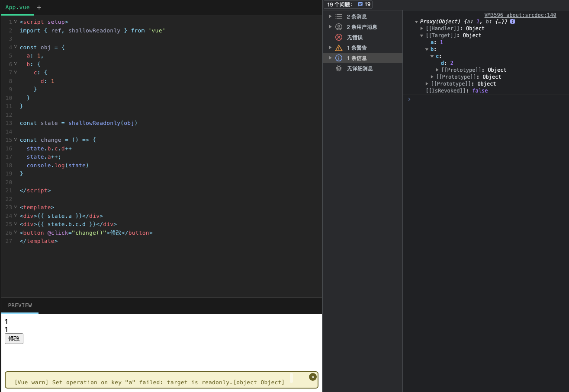Fold the const obj block at line 4

tap(16, 47)
